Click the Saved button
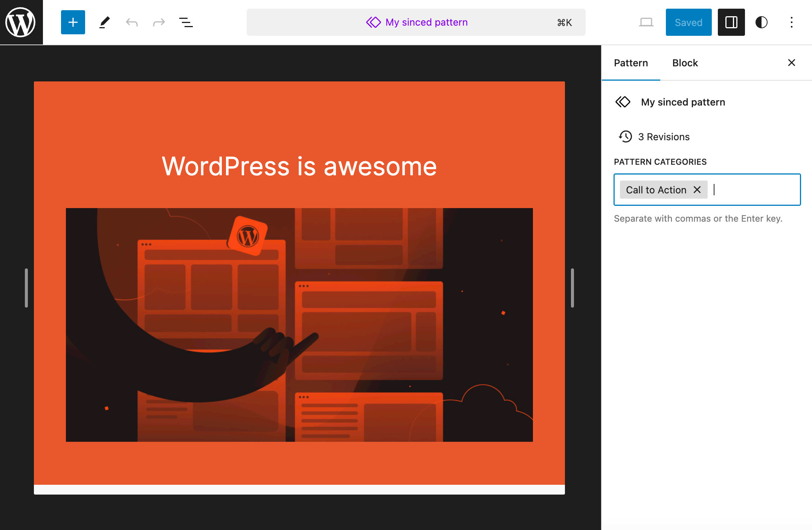Screen dimensions: 812x530 point(688,22)
